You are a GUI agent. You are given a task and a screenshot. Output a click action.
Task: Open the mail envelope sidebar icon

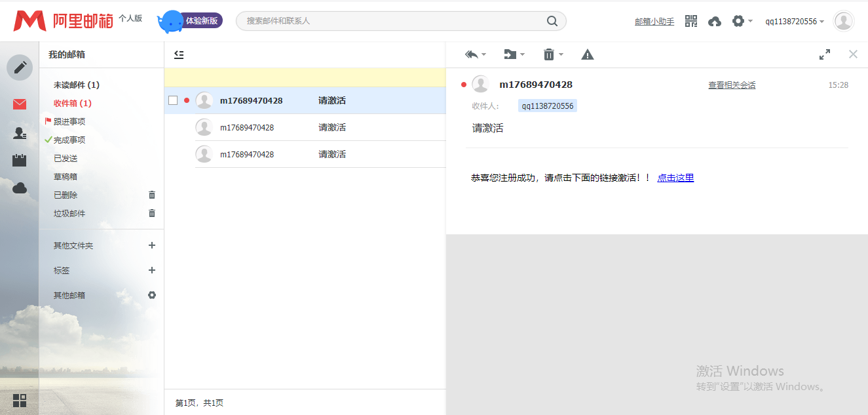[x=20, y=104]
